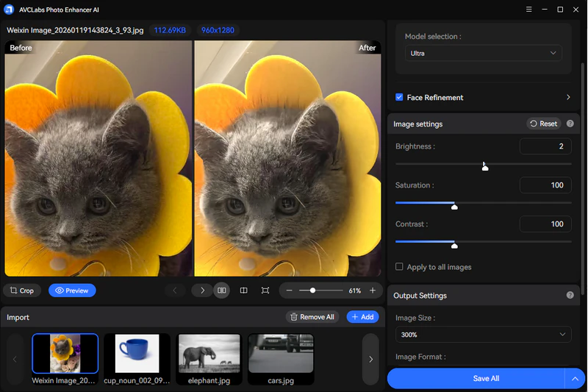588x392 pixels.
Task: Open the Image Size dropdown
Action: pos(483,334)
